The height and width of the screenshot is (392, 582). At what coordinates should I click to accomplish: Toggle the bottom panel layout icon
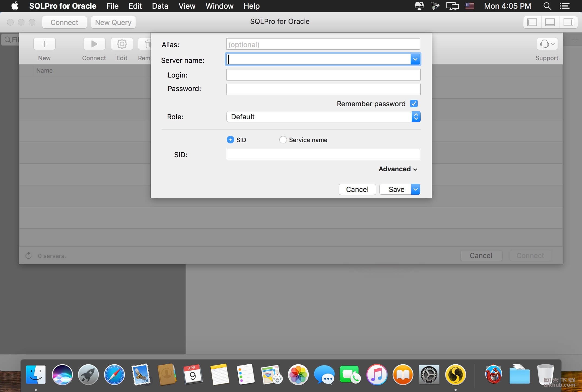[550, 22]
